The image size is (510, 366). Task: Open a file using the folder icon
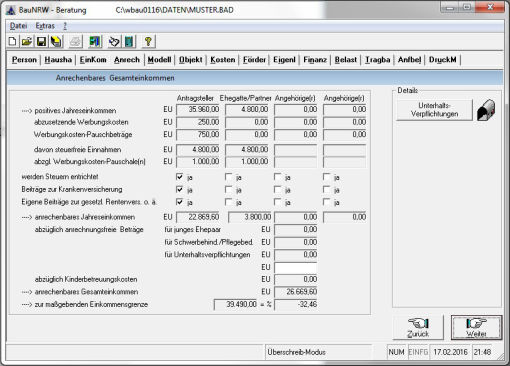(27, 42)
